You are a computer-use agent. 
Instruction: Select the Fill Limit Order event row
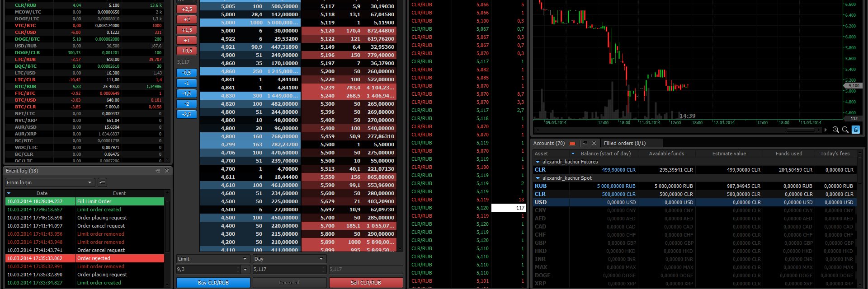point(85,201)
